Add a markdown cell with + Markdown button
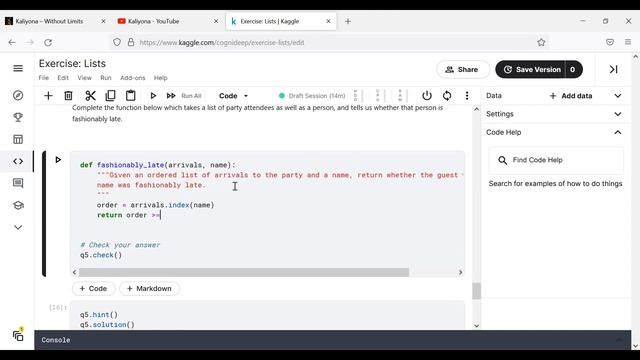Screen dimensions: 640x360 click(x=149, y=289)
